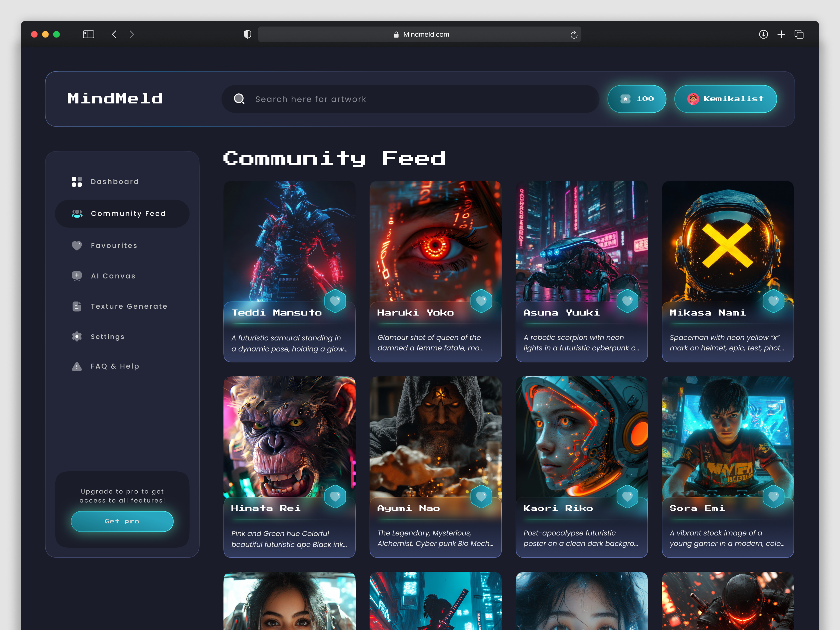The height and width of the screenshot is (630, 840).
Task: Click the 'Spaceman with neon yellow' description
Action: point(727,343)
